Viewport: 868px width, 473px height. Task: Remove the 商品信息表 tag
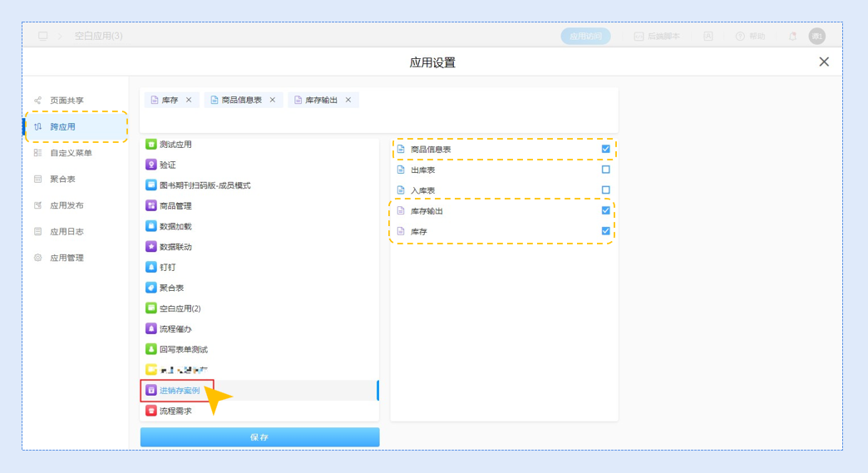point(273,100)
